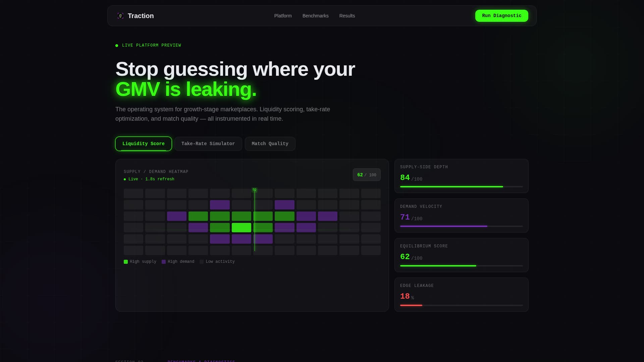Click the green High supply legend swatch
Screen dimensions: 644x362
(x=126, y=262)
